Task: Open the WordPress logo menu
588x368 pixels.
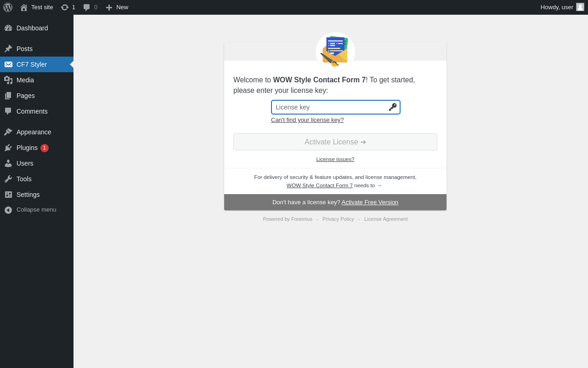Action: (8, 7)
